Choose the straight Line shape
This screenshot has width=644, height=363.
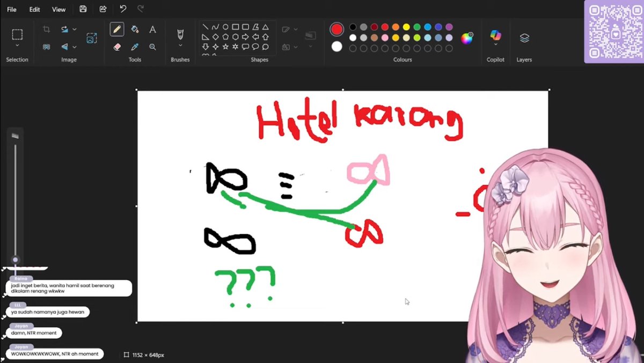coord(206,27)
